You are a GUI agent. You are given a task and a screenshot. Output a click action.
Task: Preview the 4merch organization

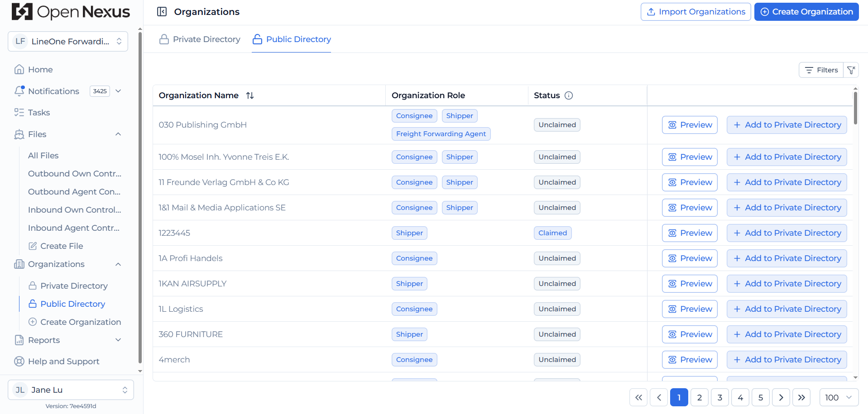pos(690,360)
